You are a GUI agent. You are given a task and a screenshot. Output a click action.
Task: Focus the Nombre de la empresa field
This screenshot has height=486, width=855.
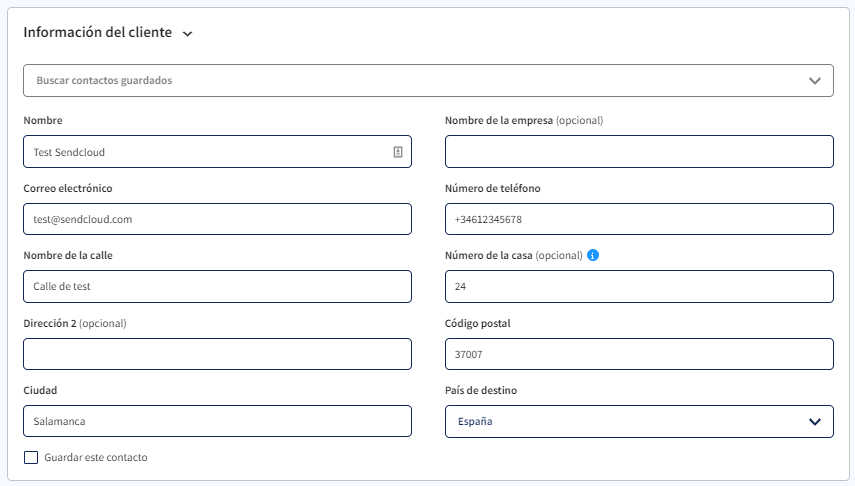tap(639, 152)
